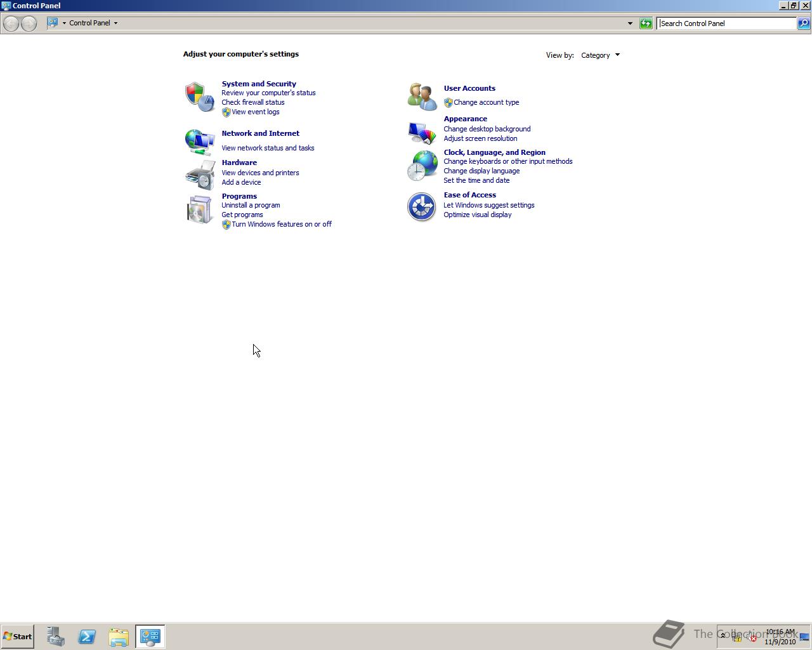Click the Show desktop tray icon

pyautogui.click(x=804, y=637)
